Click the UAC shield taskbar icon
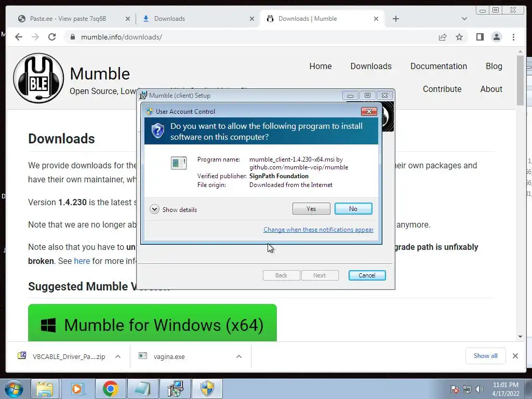The image size is (532, 399). click(x=207, y=389)
